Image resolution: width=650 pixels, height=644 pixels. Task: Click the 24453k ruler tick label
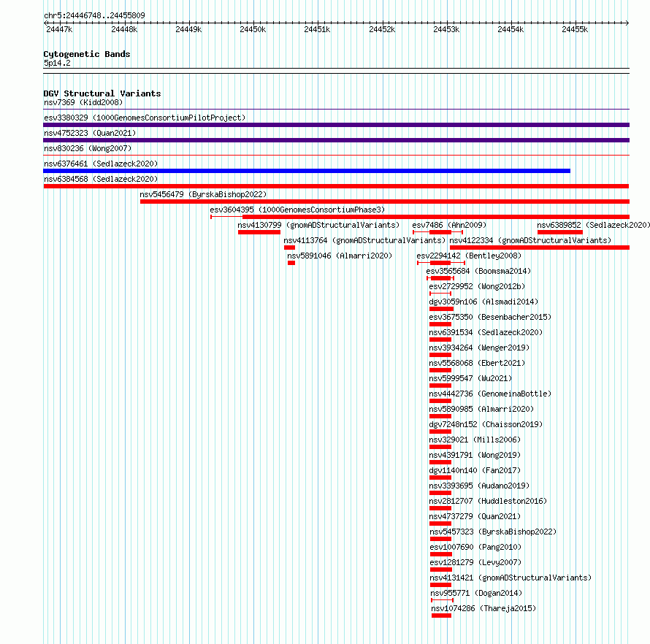(446, 29)
